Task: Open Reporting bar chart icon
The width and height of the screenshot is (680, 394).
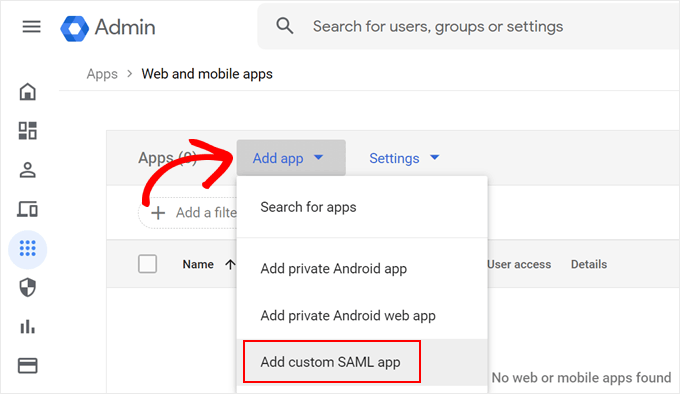Action: 27,326
